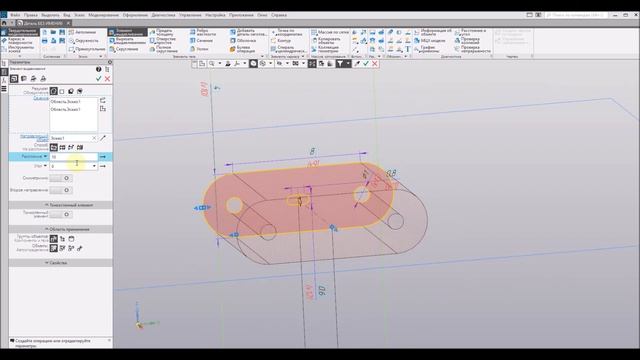Clear the 'Эскиз:1' guide object field

point(94,138)
